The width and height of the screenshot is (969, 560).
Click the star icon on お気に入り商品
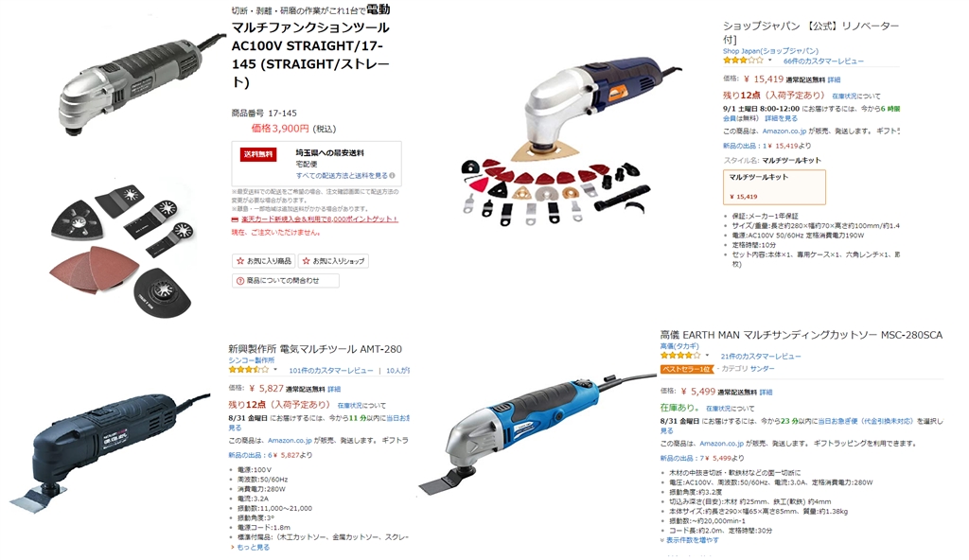(240, 261)
